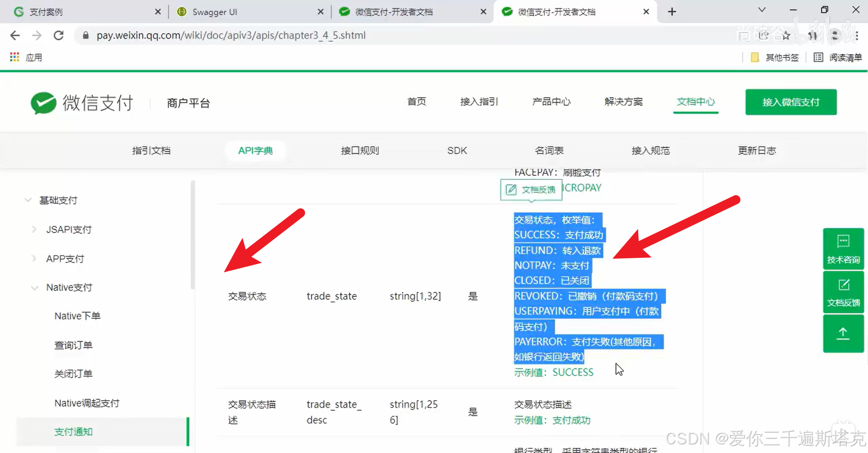Open Native调起支付 doc page
The image size is (868, 453).
click(87, 403)
